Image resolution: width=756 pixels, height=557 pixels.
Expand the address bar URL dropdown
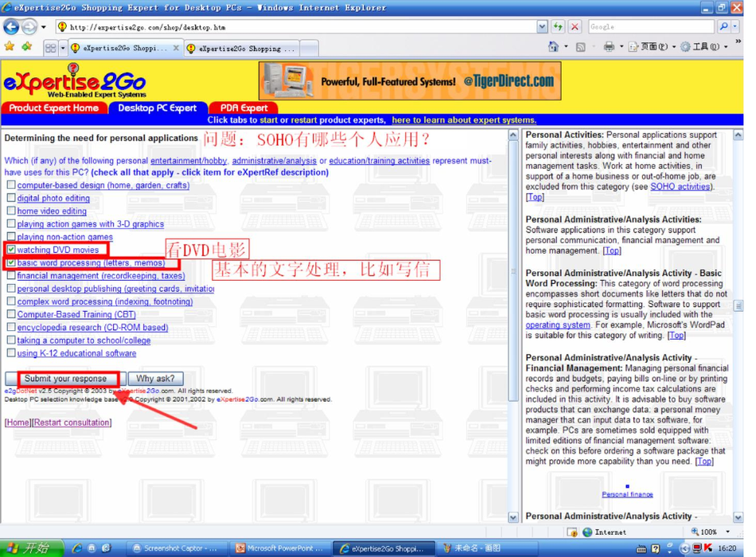(x=543, y=27)
